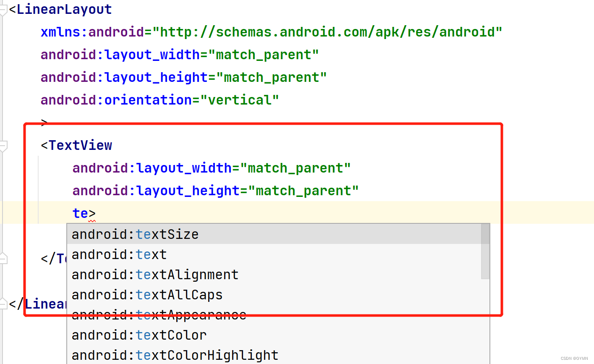594x364 pixels.
Task: Choose android:textAppearance from the suggestions
Action: click(x=274, y=315)
